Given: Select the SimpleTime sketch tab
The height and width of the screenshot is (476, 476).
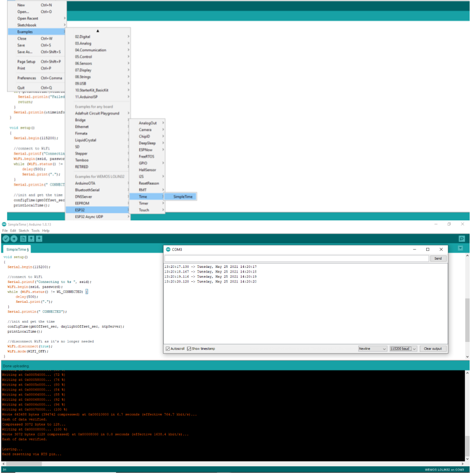Looking at the screenshot, I should (x=17, y=249).
